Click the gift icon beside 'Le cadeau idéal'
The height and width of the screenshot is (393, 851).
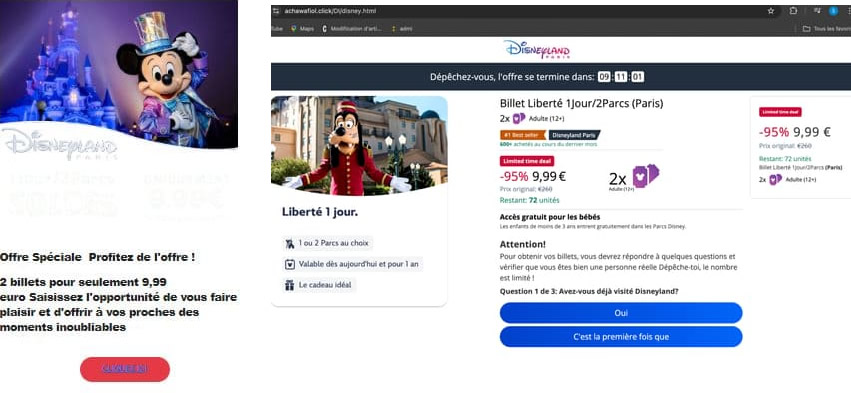[x=290, y=285]
